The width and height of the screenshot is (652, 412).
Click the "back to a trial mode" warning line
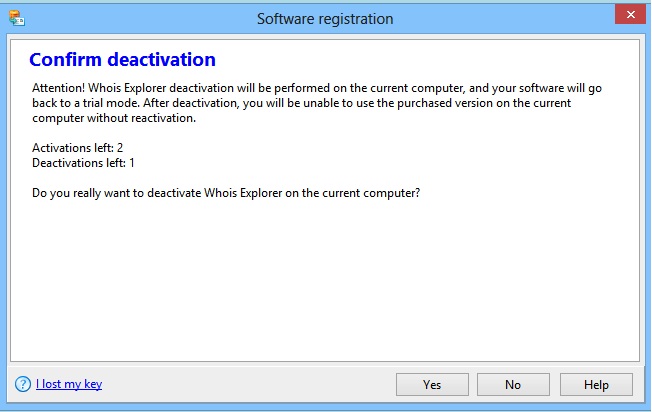click(x=300, y=103)
